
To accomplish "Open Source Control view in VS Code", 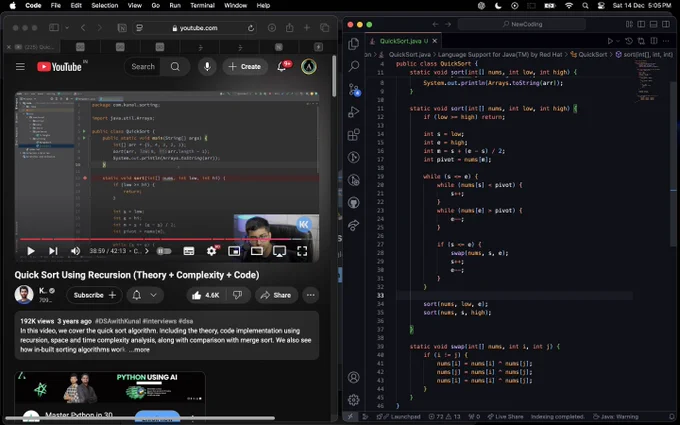I will 354,89.
